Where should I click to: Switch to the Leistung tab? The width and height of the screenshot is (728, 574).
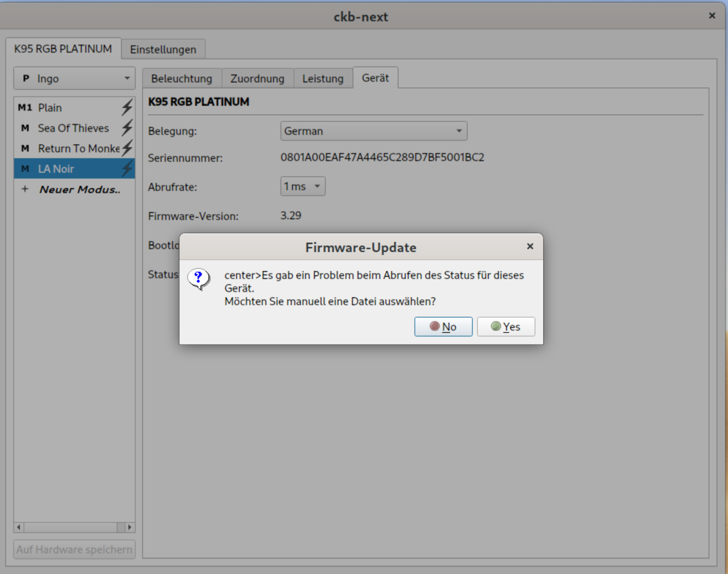click(x=323, y=78)
